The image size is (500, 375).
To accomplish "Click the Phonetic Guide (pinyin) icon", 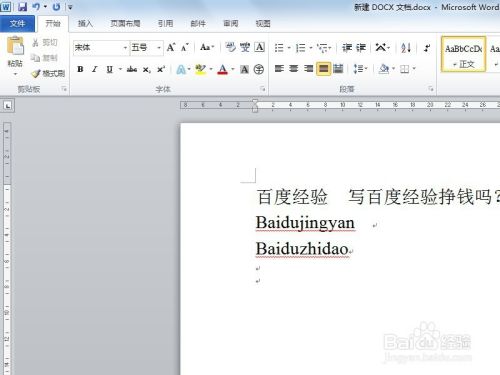I will [245, 48].
